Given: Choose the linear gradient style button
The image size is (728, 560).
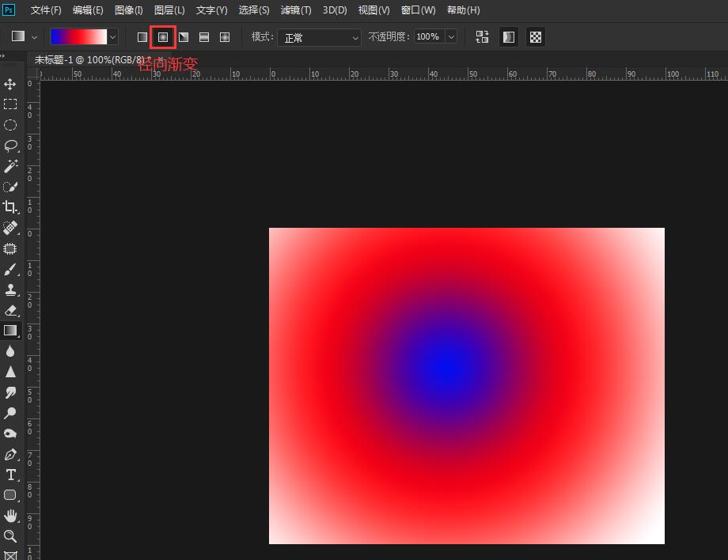Looking at the screenshot, I should tap(142, 37).
